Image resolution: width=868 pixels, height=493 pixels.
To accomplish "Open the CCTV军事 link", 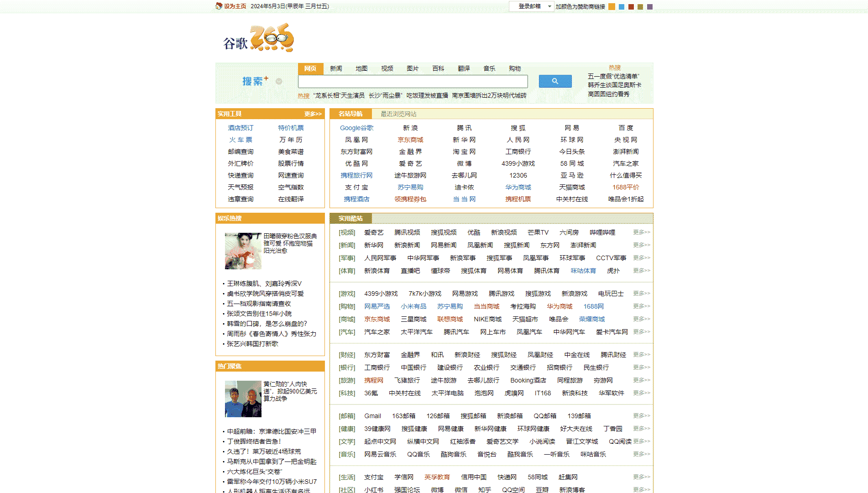I will click(x=611, y=258).
